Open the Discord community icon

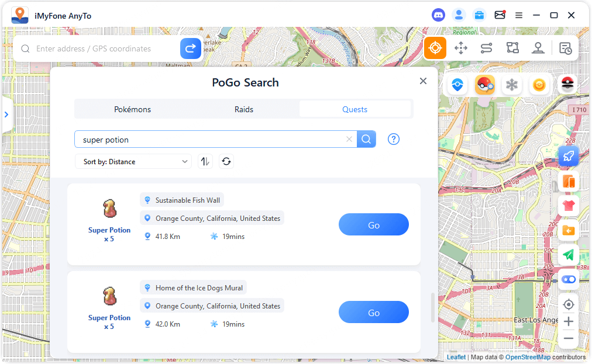(x=438, y=15)
